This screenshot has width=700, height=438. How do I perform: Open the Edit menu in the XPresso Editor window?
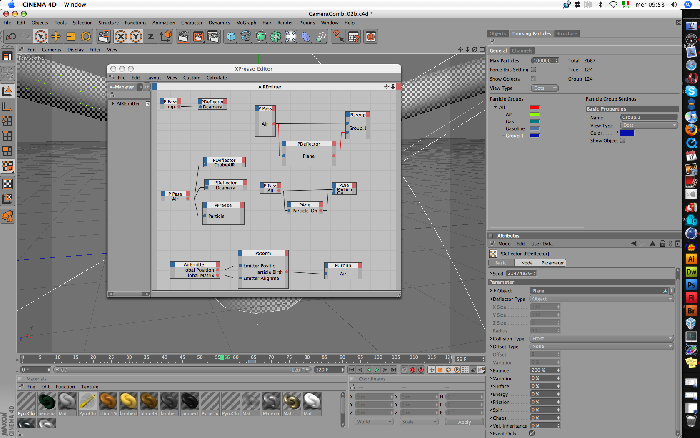click(x=136, y=78)
